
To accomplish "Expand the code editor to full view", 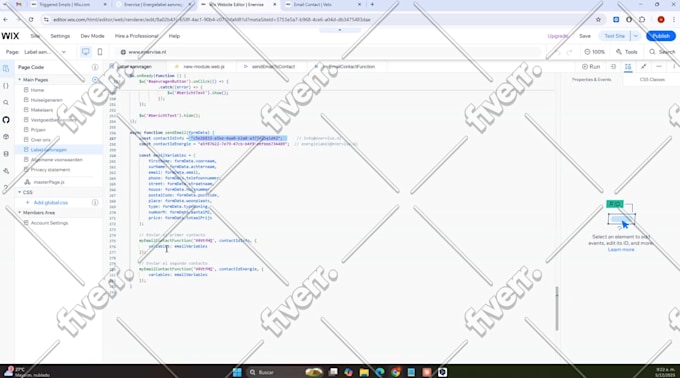I will [x=644, y=67].
